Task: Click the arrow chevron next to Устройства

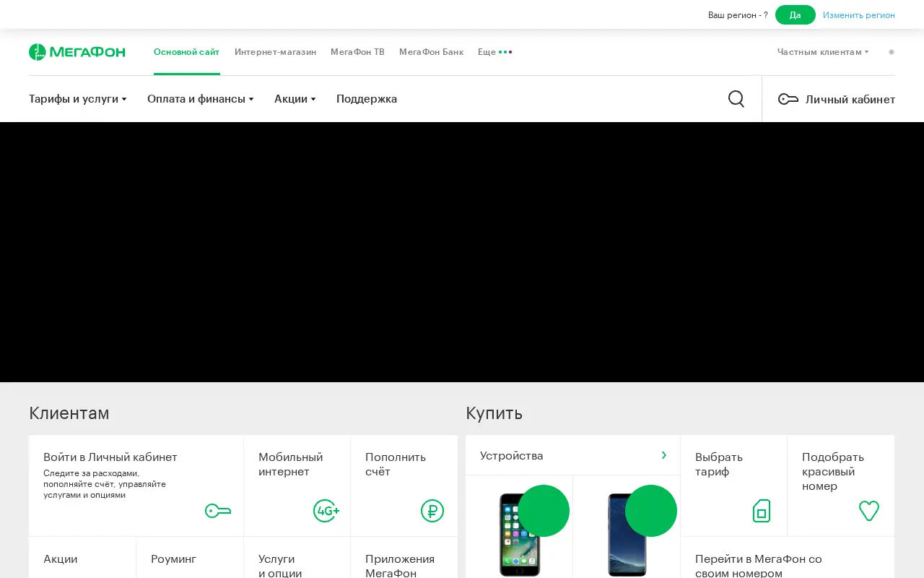Action: [x=664, y=455]
